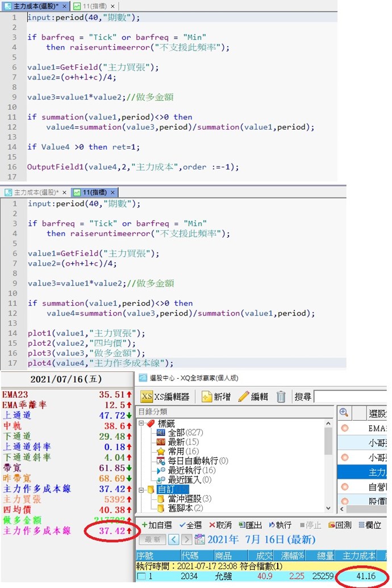
Task: Click in the 搜尋 search input field
Action: (x=351, y=396)
